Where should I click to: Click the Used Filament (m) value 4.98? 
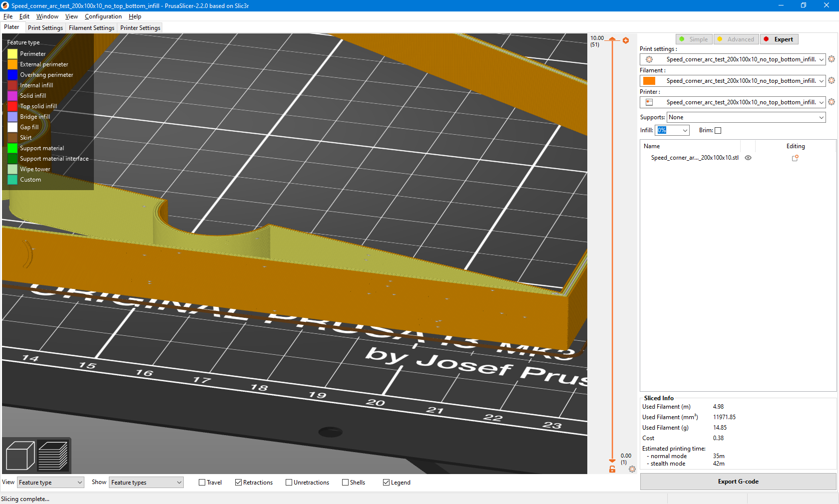(718, 407)
